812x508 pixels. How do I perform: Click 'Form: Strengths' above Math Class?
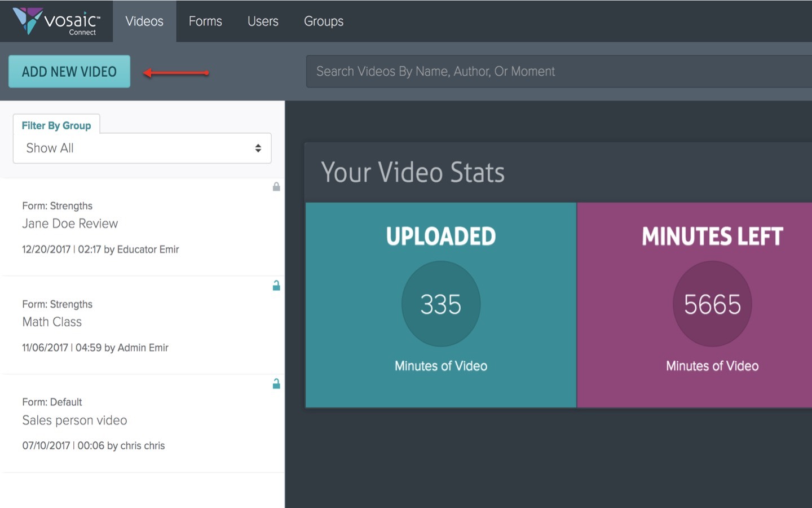[57, 304]
